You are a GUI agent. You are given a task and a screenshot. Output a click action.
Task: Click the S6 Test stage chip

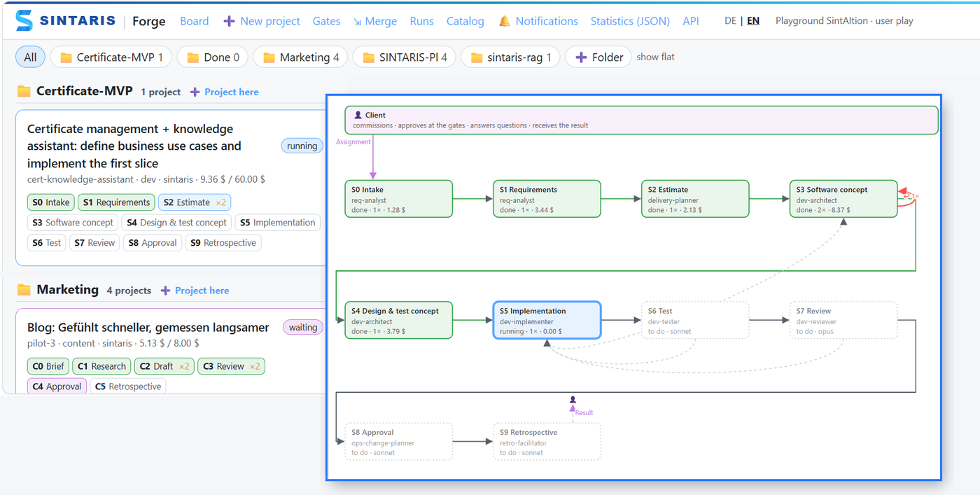(x=47, y=243)
